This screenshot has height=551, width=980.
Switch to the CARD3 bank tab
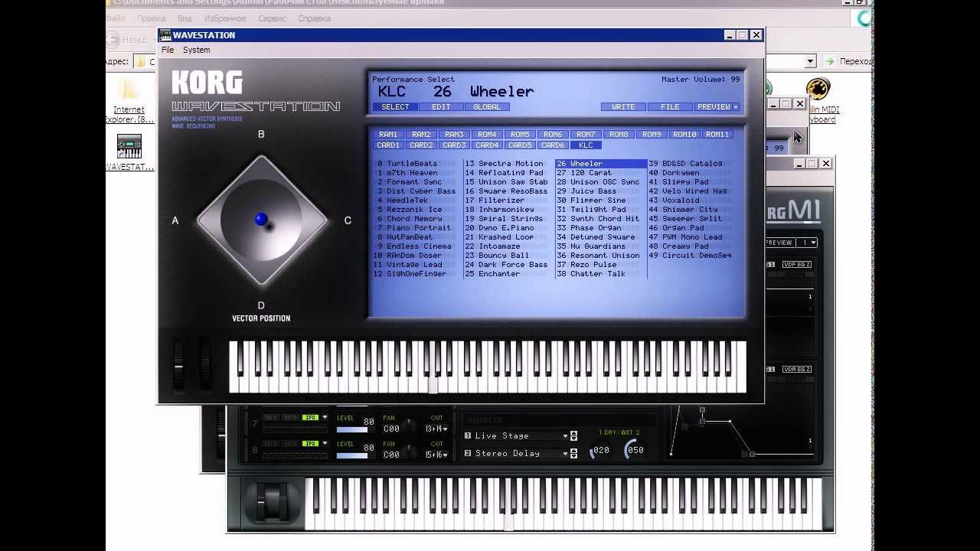coord(454,145)
